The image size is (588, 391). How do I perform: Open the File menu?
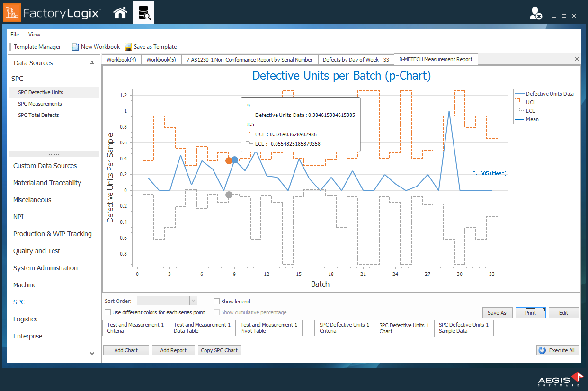14,34
